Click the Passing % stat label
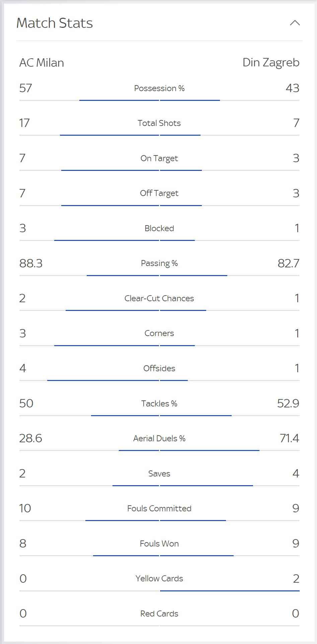317x644 pixels. tap(159, 263)
